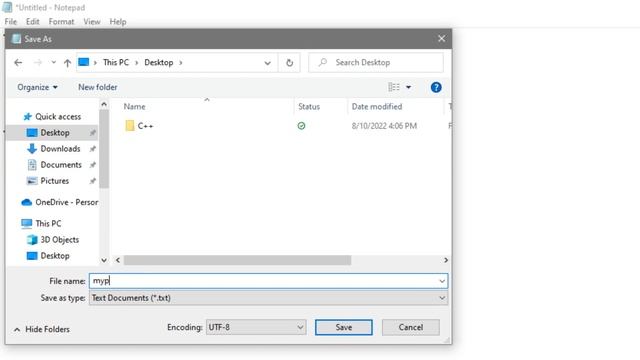This screenshot has height=360, width=640.
Task: Open the Save as type dropdown
Action: [x=269, y=298]
